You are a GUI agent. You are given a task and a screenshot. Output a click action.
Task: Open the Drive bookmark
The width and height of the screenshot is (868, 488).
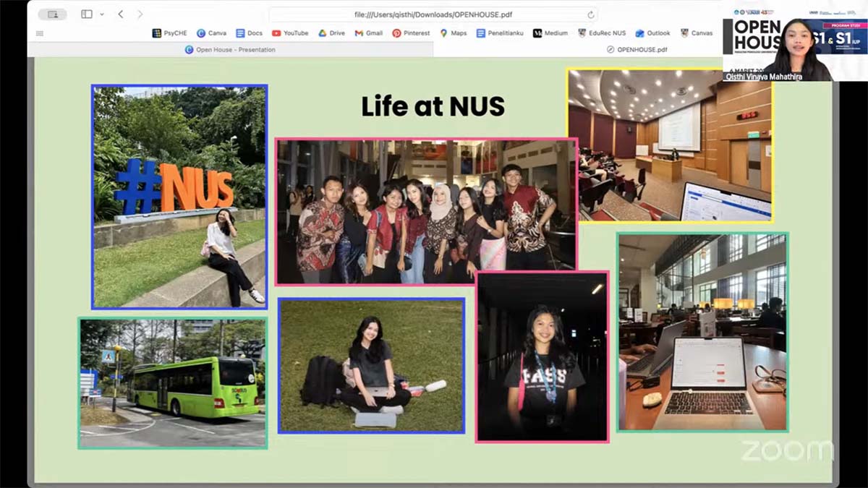pyautogui.click(x=331, y=33)
